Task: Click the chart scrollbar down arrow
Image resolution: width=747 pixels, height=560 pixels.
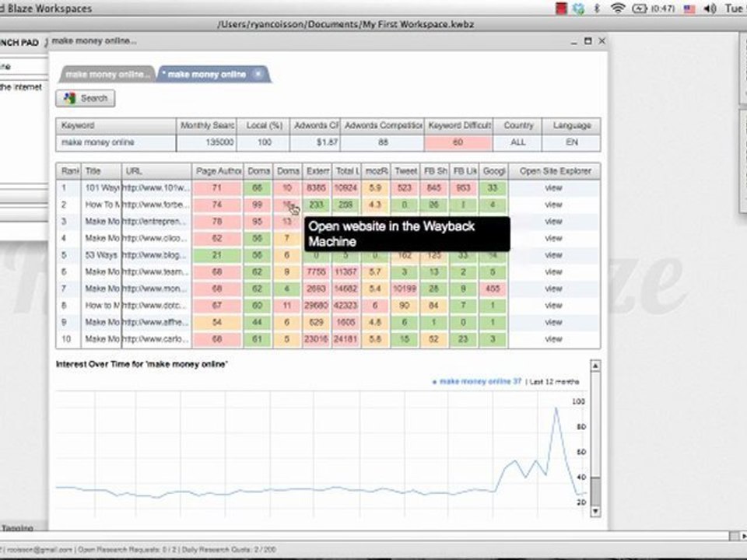Action: click(x=595, y=512)
